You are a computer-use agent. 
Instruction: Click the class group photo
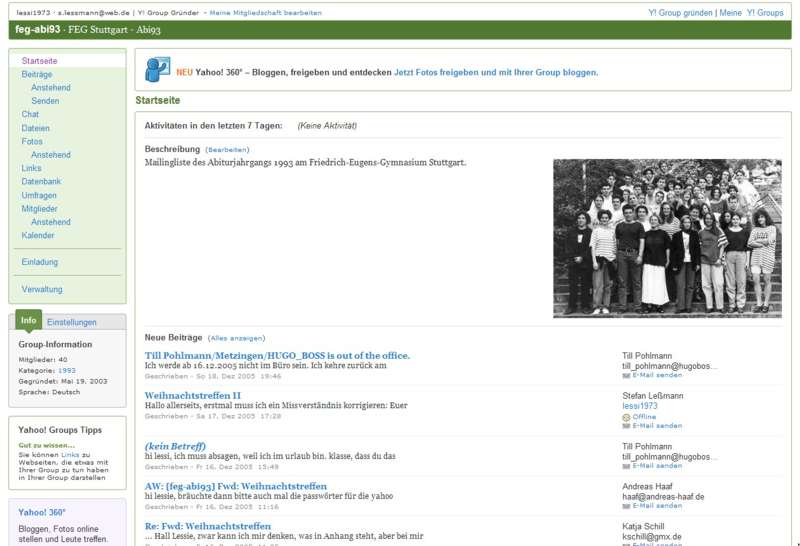(667, 238)
